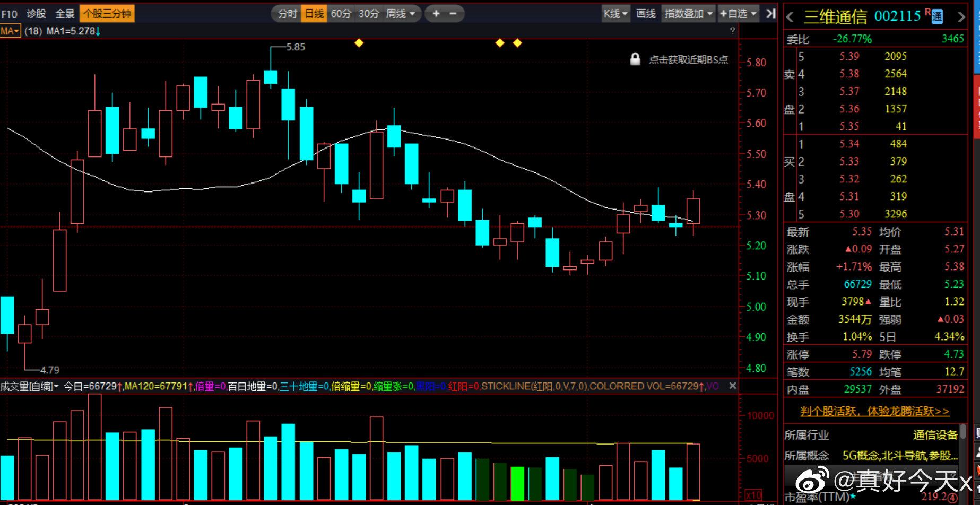Open the F10 company info

click(10, 14)
